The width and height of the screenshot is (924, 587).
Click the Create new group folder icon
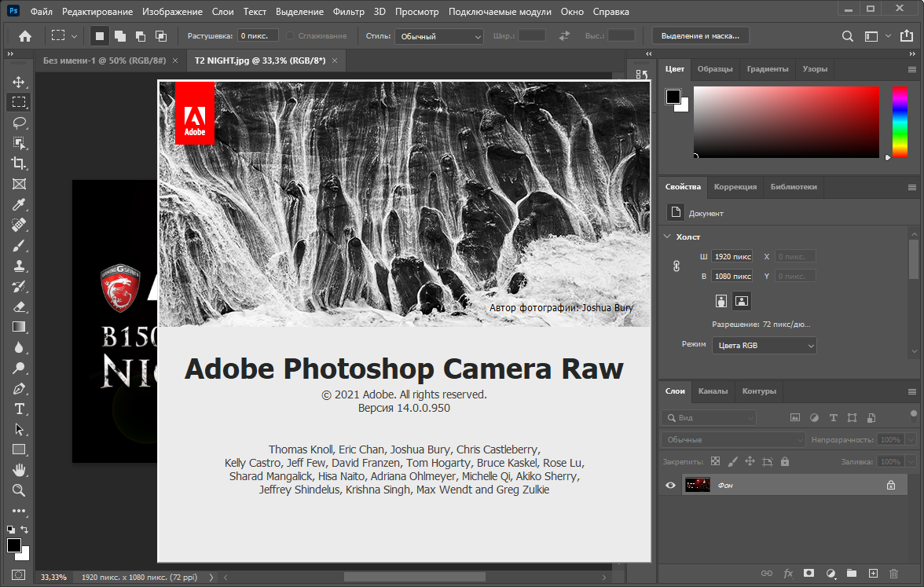pyautogui.click(x=852, y=573)
